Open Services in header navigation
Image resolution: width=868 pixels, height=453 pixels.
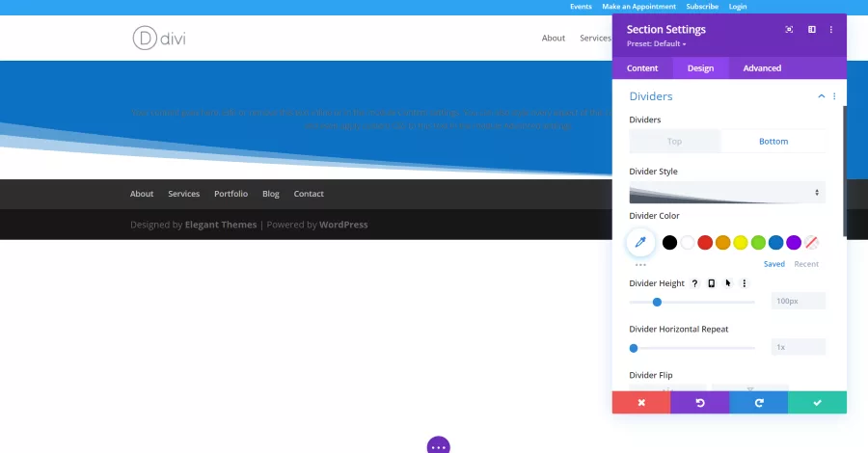click(595, 39)
